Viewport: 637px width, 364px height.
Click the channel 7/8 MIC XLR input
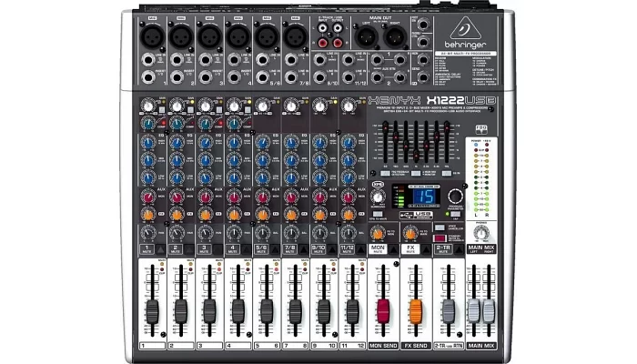(296, 36)
